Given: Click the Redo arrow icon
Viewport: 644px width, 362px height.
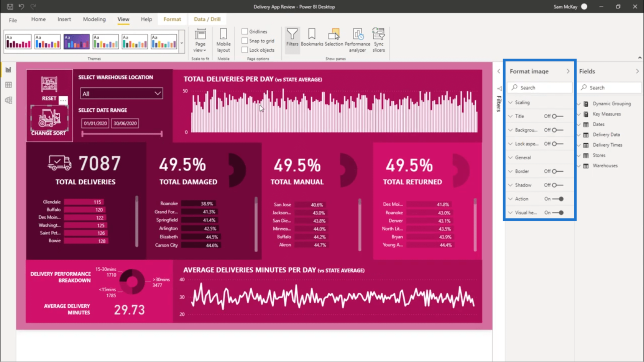Looking at the screenshot, I should click(33, 7).
